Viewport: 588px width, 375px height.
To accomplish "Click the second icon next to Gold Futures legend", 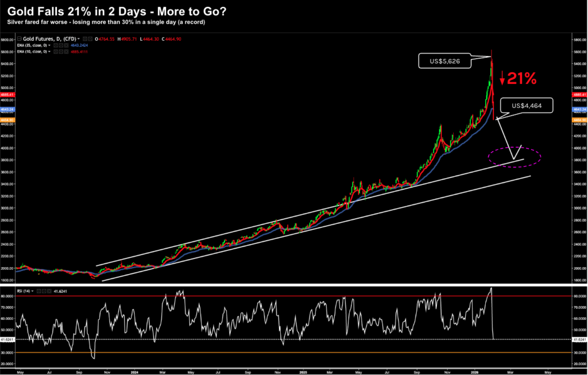I will point(90,38).
